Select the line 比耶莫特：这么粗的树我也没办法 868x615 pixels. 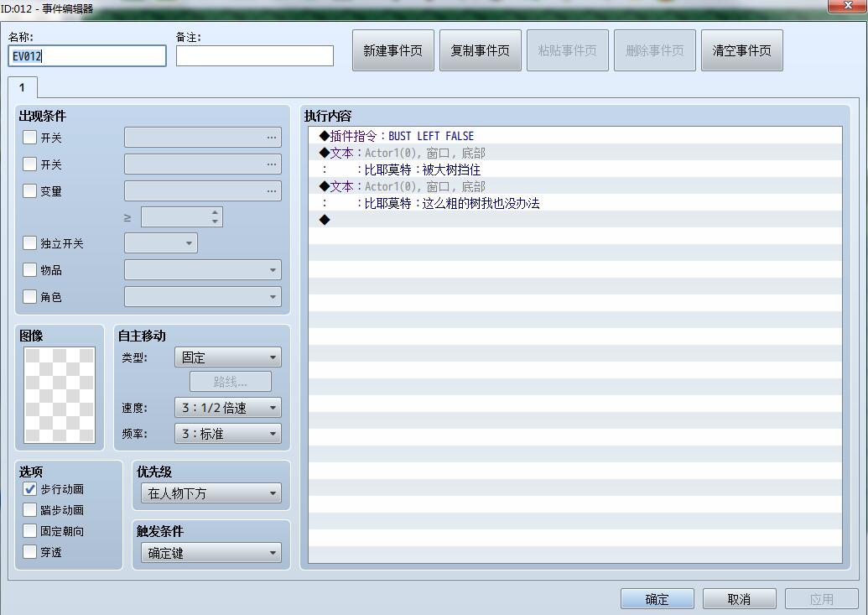point(575,203)
